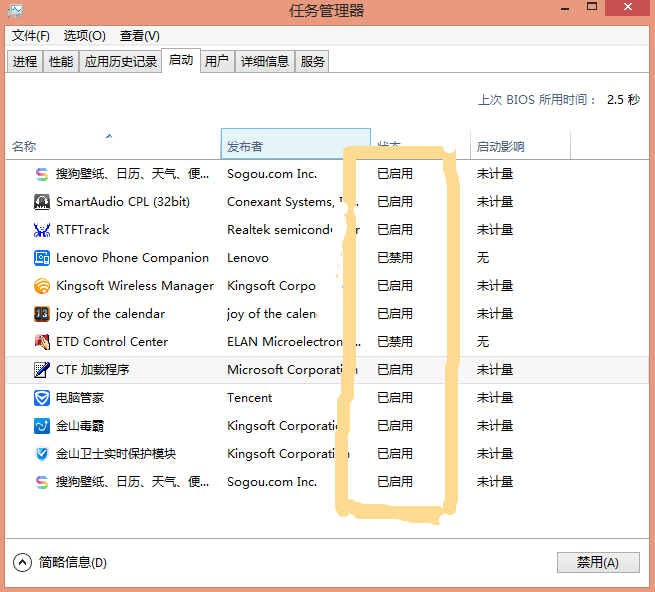
Task: Click the 电脑管家 shield icon
Action: [x=42, y=398]
